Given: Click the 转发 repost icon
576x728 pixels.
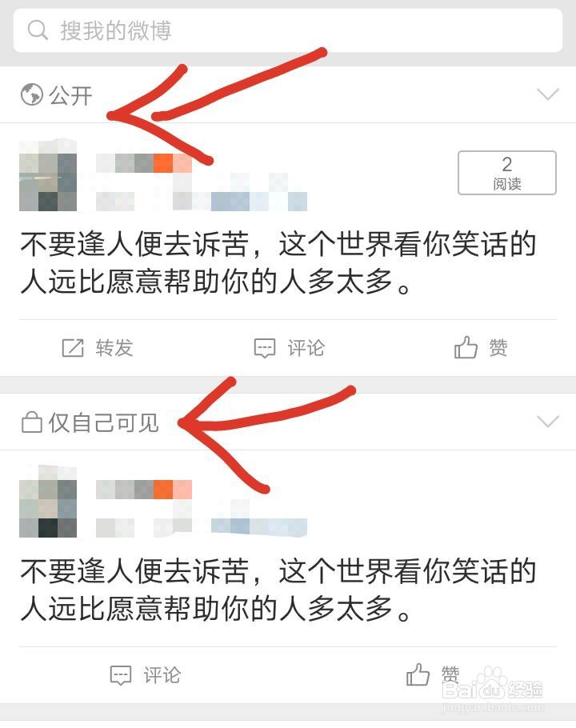Looking at the screenshot, I should pos(73,348).
